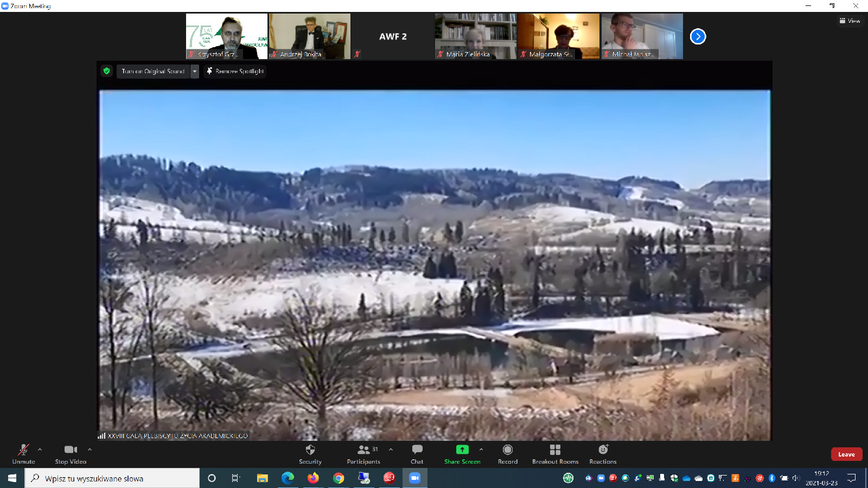The image size is (868, 488).
Task: Select Maria Zielińska's video thumbnail
Action: pyautogui.click(x=476, y=36)
